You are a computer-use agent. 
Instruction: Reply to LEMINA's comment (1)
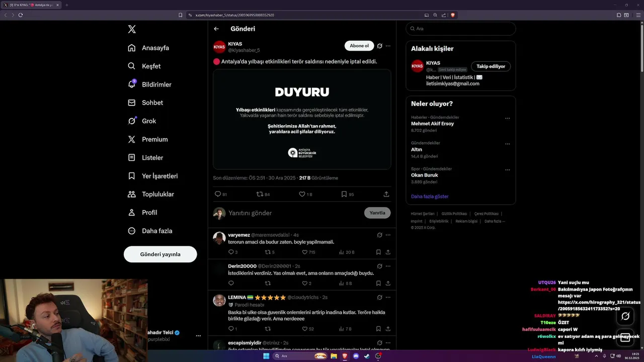click(x=232, y=329)
